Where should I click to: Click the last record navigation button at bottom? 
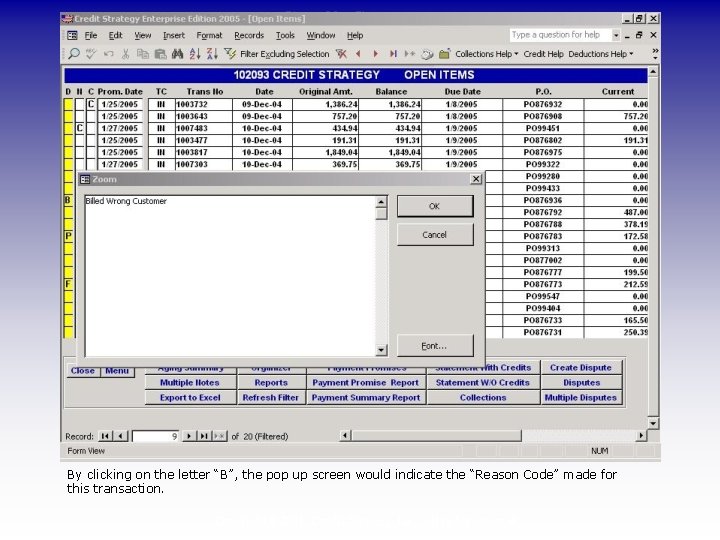(204, 436)
